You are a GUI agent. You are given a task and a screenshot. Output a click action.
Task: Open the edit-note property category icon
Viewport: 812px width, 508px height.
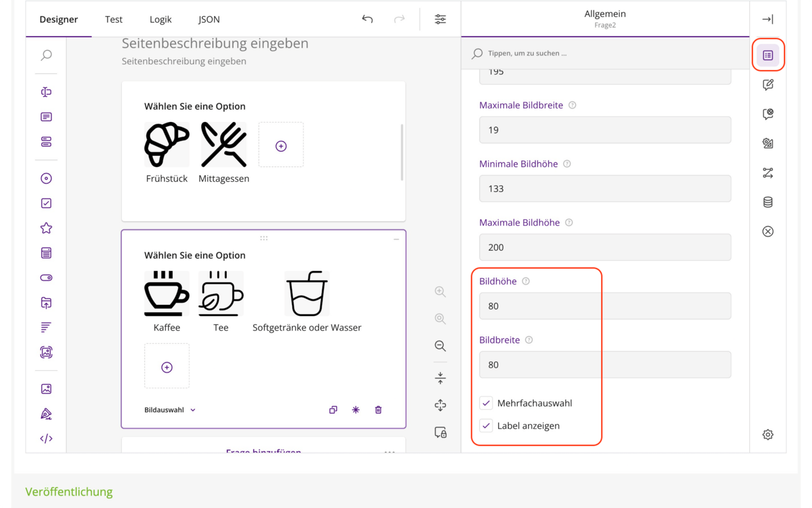(768, 85)
